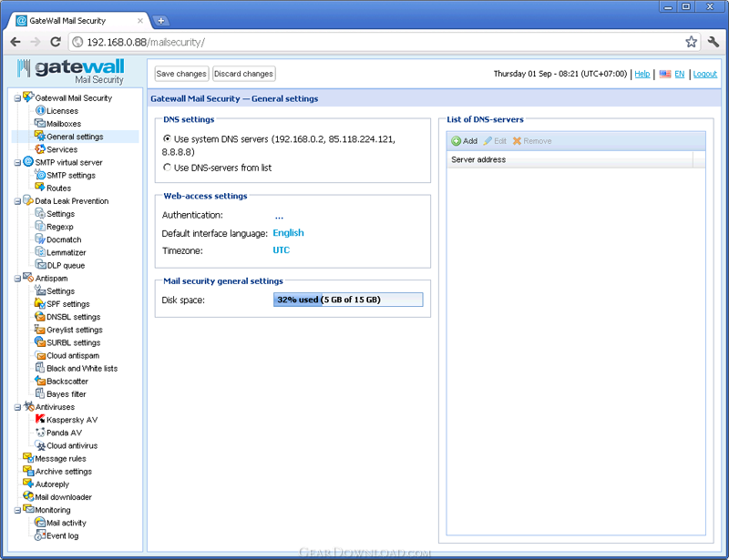
Task: Click the Mail activity icon
Action: 40,523
